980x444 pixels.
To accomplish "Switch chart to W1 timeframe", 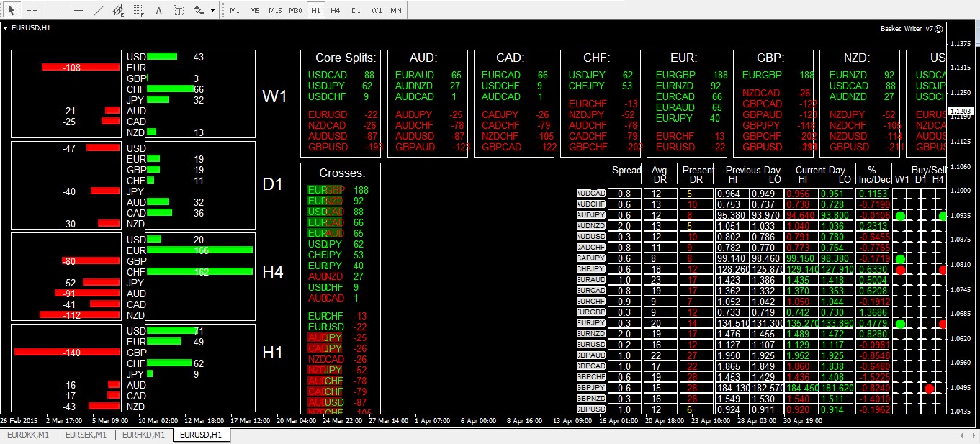I will pyautogui.click(x=376, y=10).
